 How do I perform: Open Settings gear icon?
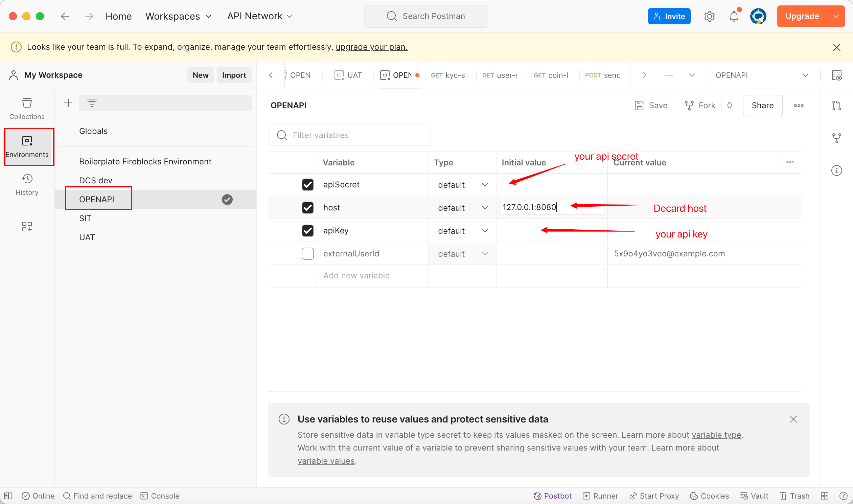coord(709,16)
